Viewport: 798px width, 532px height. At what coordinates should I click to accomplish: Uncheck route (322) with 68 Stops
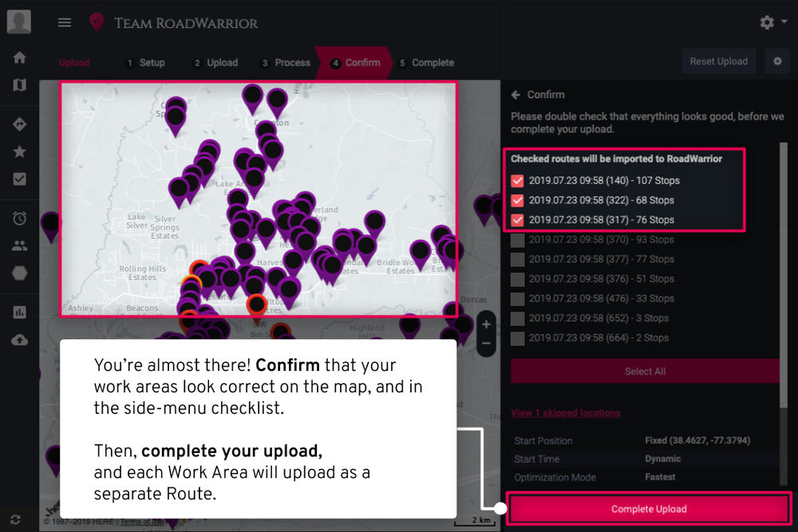(x=518, y=200)
